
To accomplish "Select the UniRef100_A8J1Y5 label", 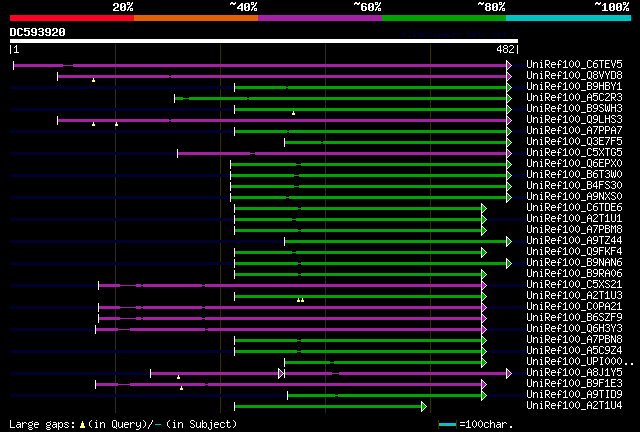I will tap(574, 373).
